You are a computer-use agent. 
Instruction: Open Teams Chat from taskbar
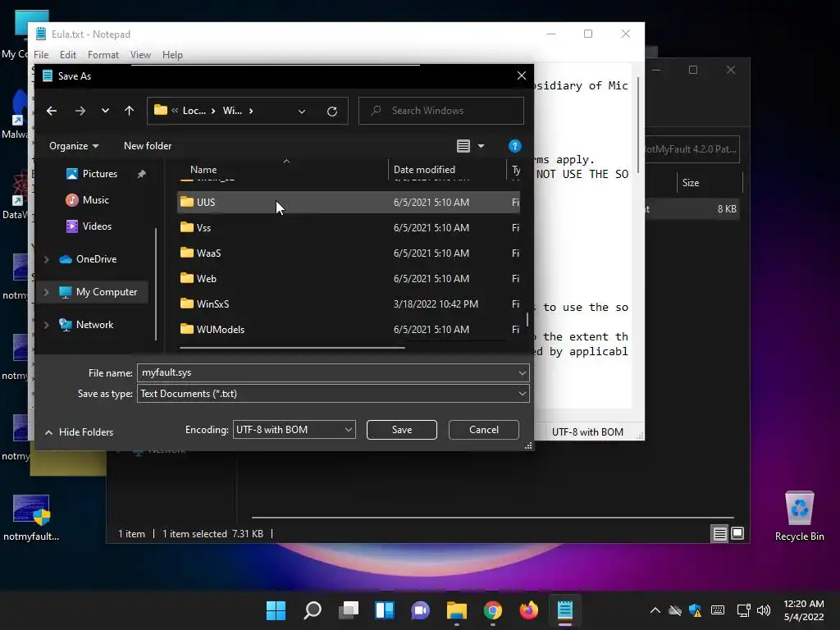click(421, 610)
